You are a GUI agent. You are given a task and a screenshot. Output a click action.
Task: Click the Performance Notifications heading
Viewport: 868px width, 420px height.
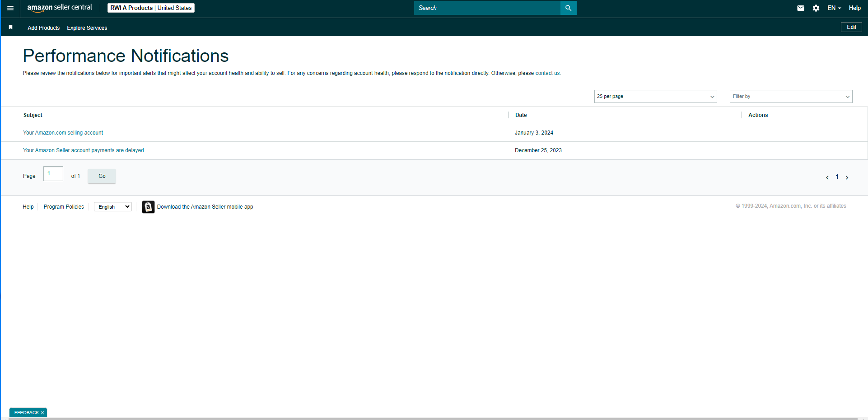pyautogui.click(x=126, y=56)
